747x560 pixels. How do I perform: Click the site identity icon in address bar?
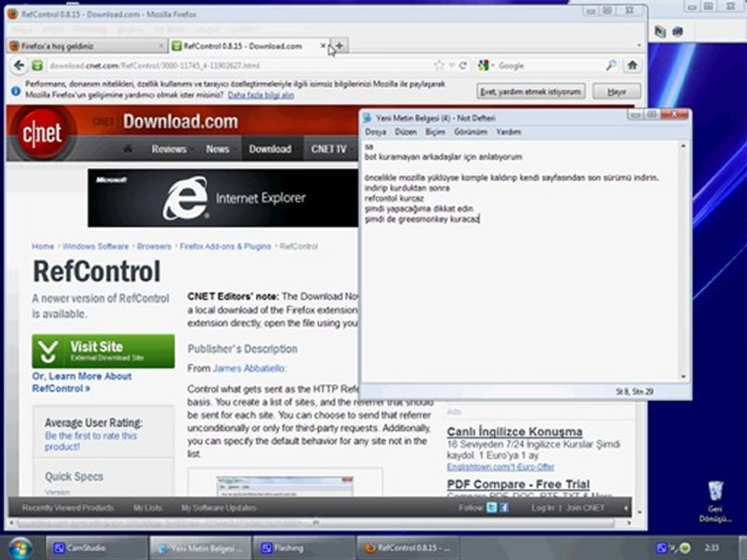[x=37, y=65]
